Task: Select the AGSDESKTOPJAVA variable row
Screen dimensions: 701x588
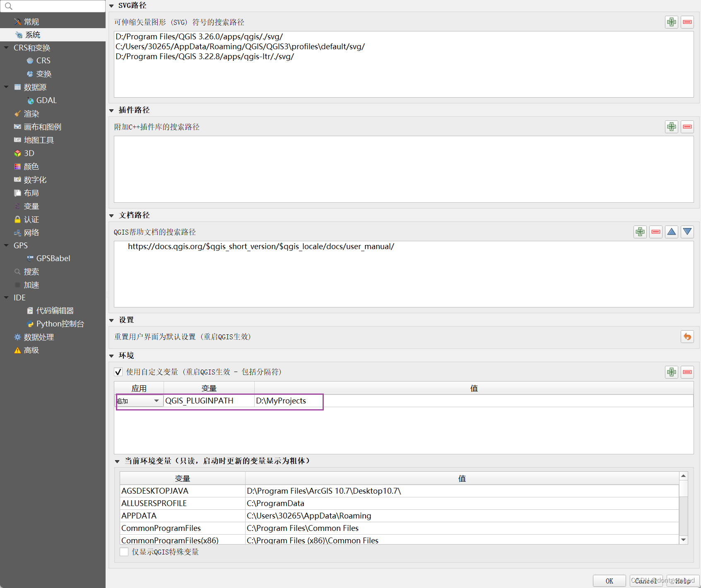Action: [399, 491]
